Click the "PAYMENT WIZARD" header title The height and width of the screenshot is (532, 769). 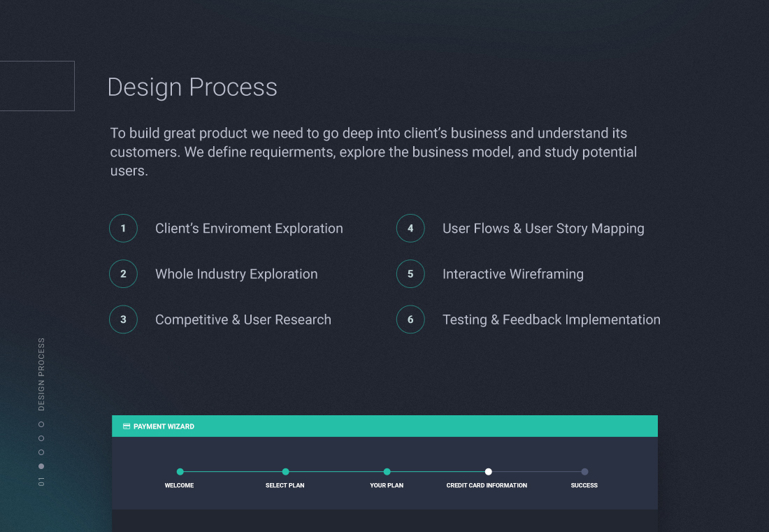(x=164, y=426)
